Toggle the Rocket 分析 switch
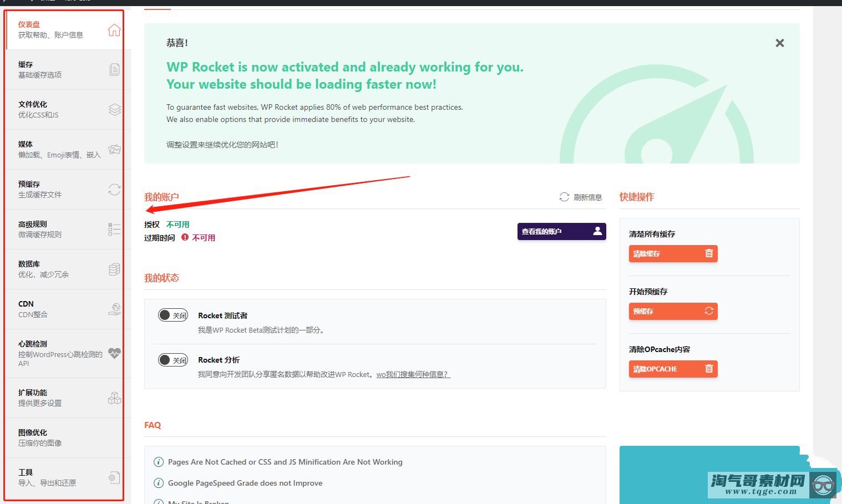842x504 pixels. click(173, 360)
